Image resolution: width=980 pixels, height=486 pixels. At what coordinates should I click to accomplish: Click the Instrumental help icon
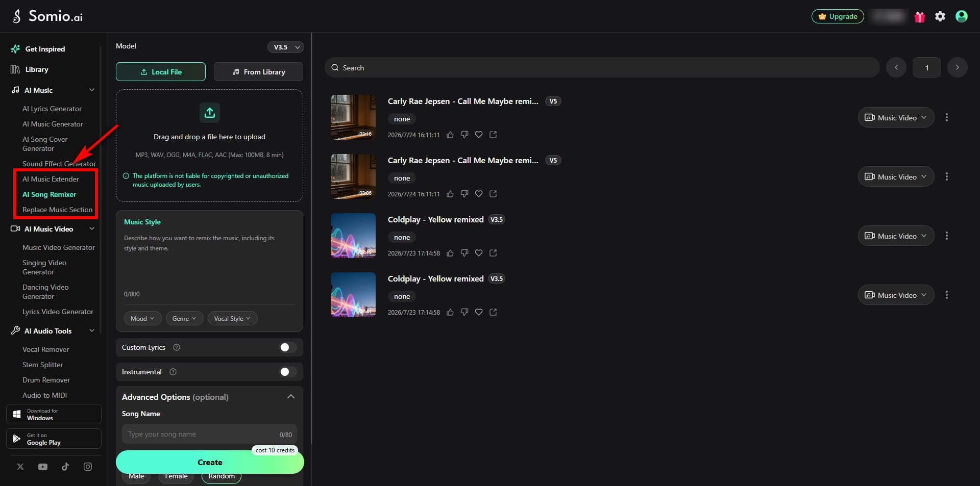(x=173, y=372)
